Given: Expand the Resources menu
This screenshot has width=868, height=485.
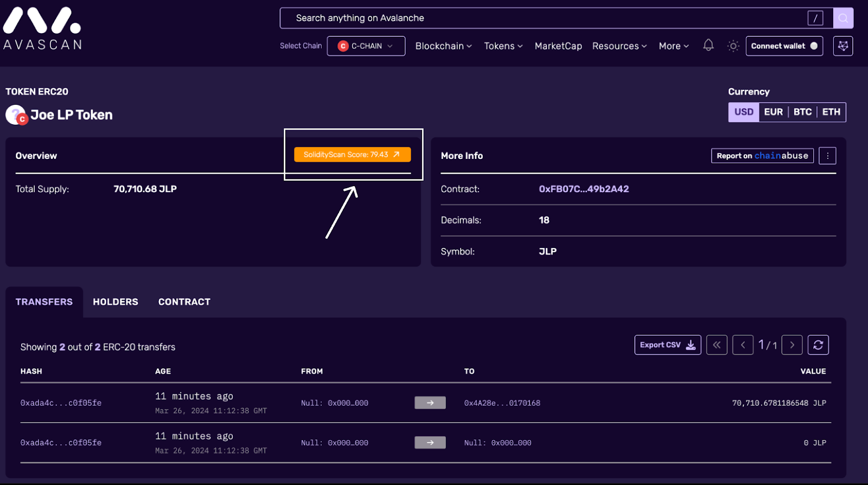Looking at the screenshot, I should [620, 46].
